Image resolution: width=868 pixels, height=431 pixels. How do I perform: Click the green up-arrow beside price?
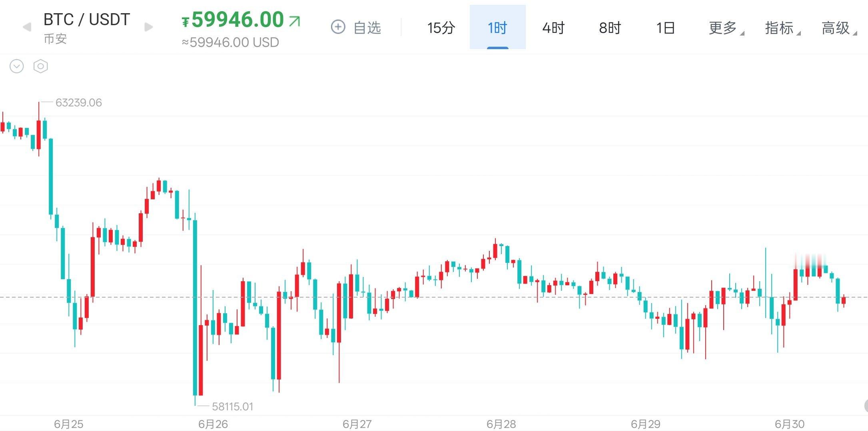pyautogui.click(x=294, y=21)
